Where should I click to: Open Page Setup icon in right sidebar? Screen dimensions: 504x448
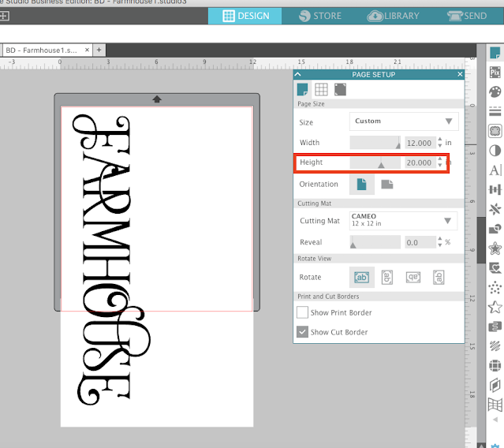pyautogui.click(x=495, y=53)
